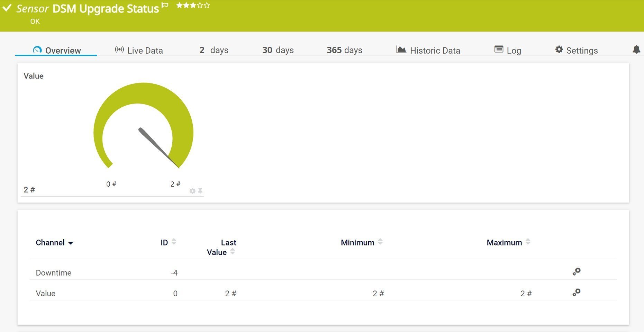The height and width of the screenshot is (332, 644).
Task: Click the Value row Minimum 2 #
Action: pos(378,294)
